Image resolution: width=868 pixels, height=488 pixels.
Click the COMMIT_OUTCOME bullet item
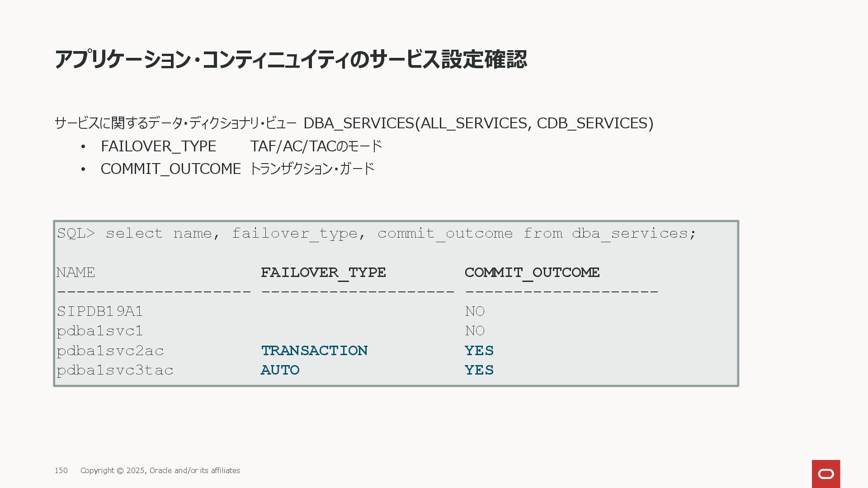point(237,169)
